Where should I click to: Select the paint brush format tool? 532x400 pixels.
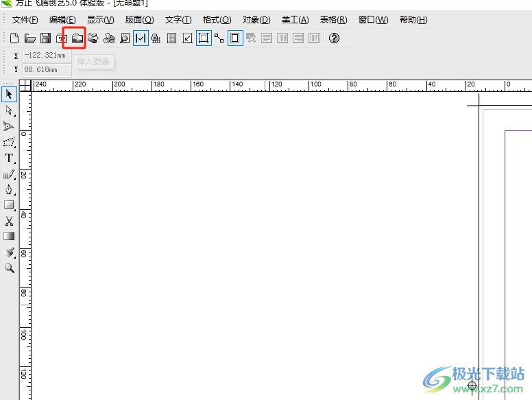pos(9,252)
